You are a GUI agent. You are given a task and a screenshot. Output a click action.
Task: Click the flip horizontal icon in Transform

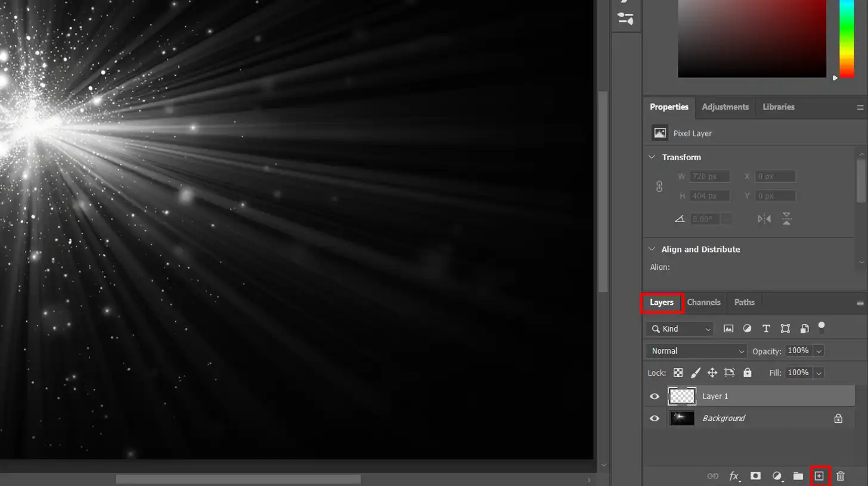point(764,219)
